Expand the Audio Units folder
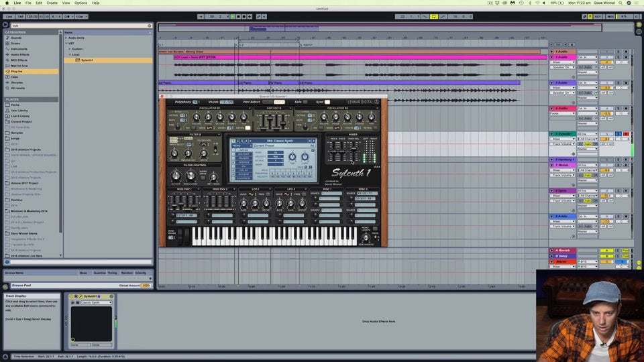The image size is (644, 362). (66, 38)
